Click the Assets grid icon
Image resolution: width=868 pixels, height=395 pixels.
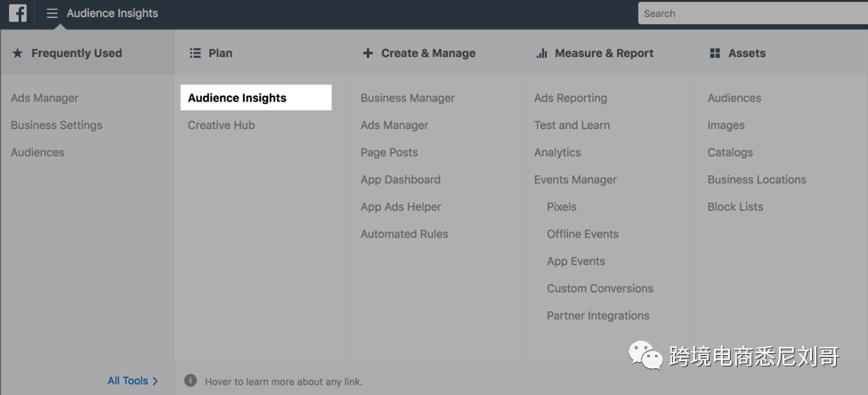[x=715, y=53]
